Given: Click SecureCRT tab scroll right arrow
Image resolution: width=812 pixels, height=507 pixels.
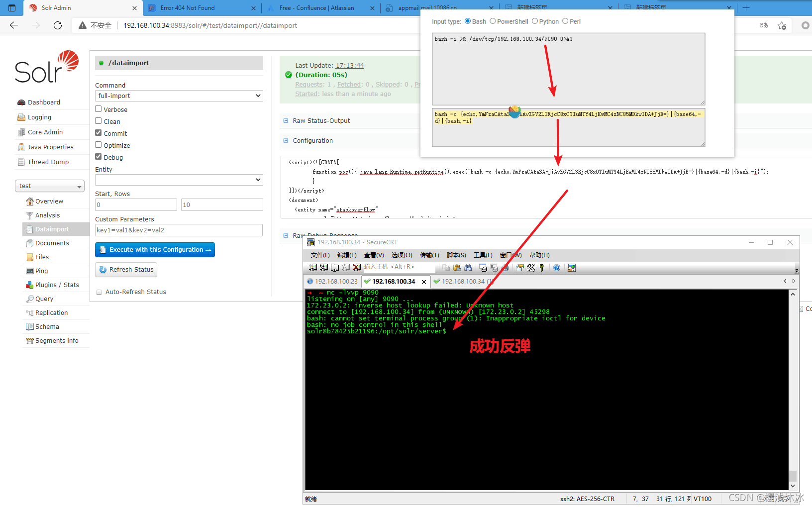Looking at the screenshot, I should coord(794,281).
